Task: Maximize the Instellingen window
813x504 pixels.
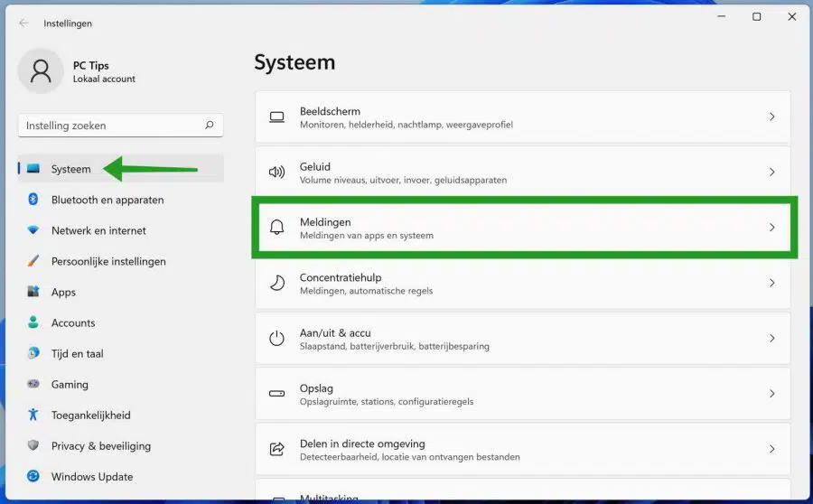Action: pyautogui.click(x=756, y=16)
